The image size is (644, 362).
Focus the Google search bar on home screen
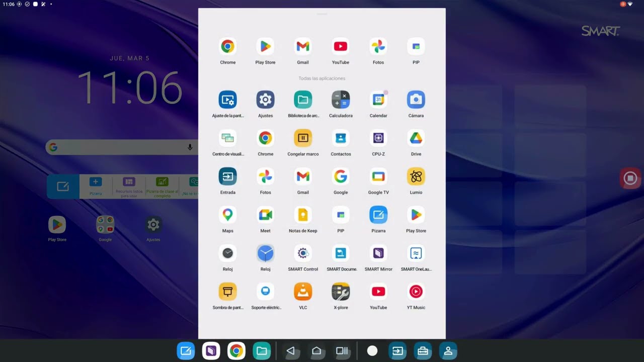(x=122, y=147)
